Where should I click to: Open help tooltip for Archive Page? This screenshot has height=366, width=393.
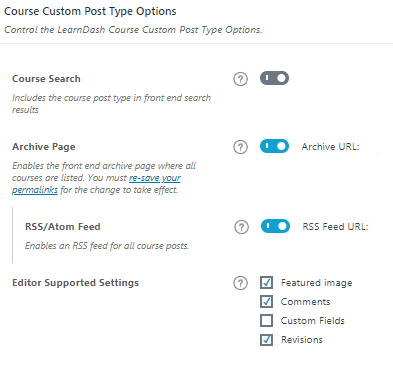(240, 147)
